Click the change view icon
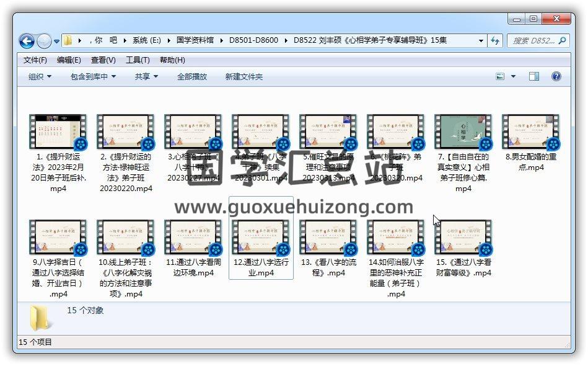588x366 pixels. tap(501, 76)
